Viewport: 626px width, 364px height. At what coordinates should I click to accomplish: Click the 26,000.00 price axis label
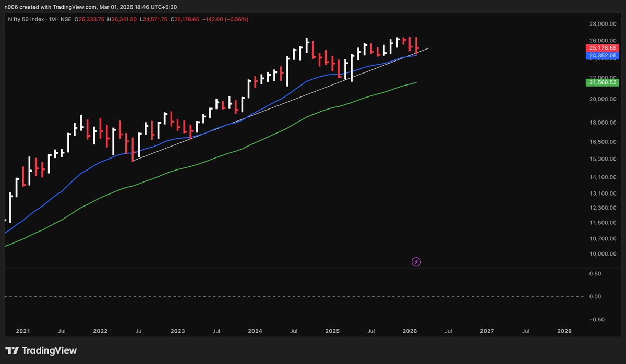(x=602, y=41)
